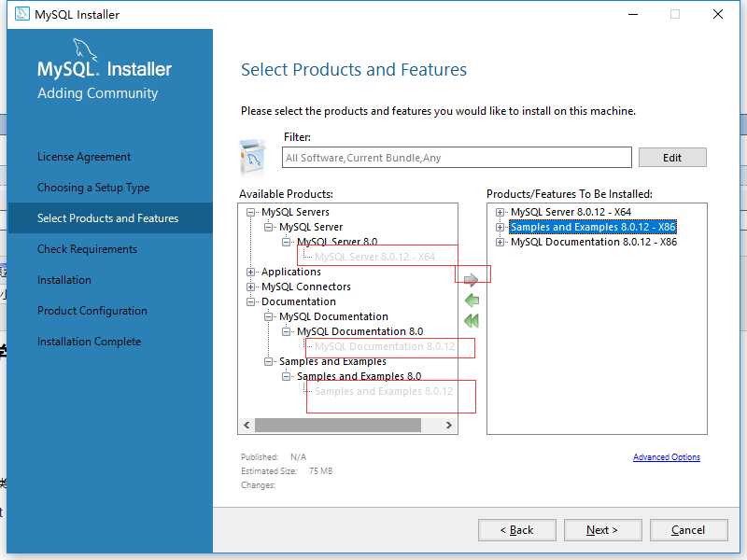The width and height of the screenshot is (747, 560).
Task: Click the scrollbar right arrow in Available Products
Action: pyautogui.click(x=449, y=425)
